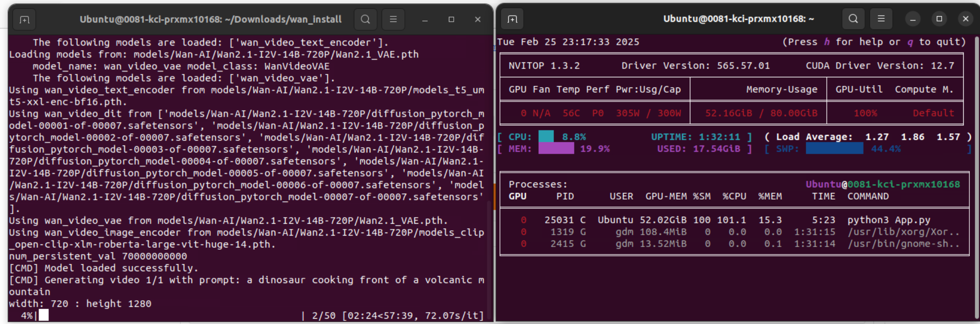Click the '%CPU' column header

pyautogui.click(x=734, y=197)
